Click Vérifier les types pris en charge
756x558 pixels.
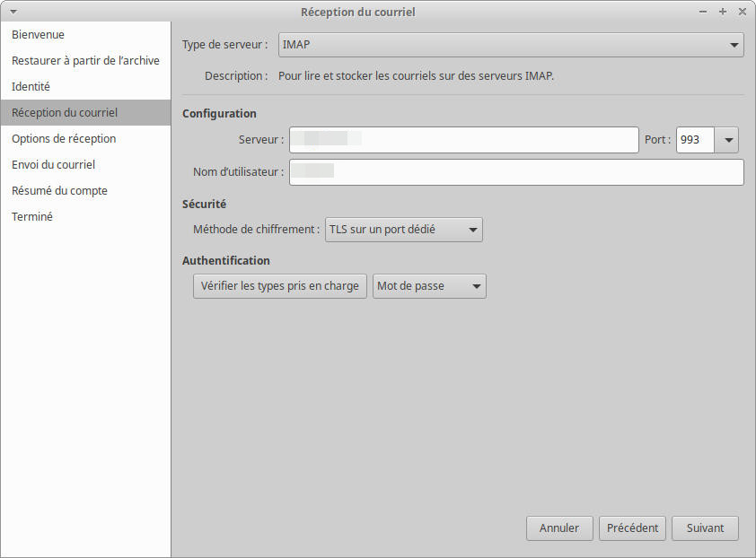279,286
